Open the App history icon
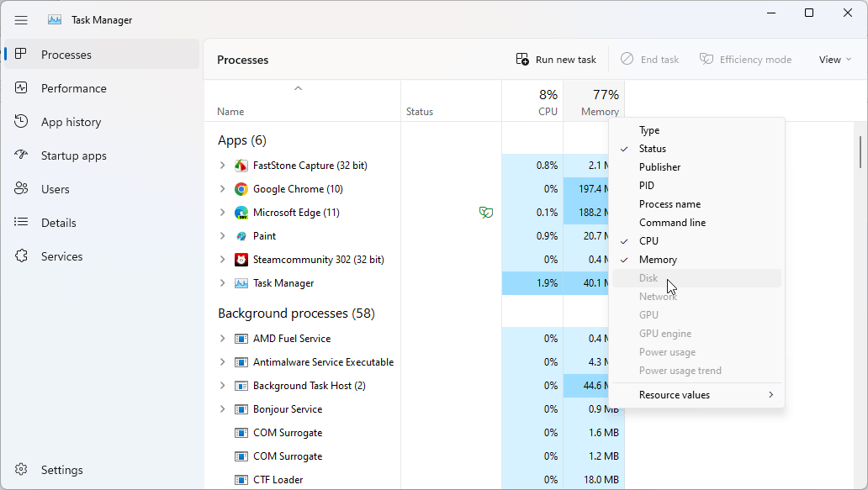 pos(21,122)
